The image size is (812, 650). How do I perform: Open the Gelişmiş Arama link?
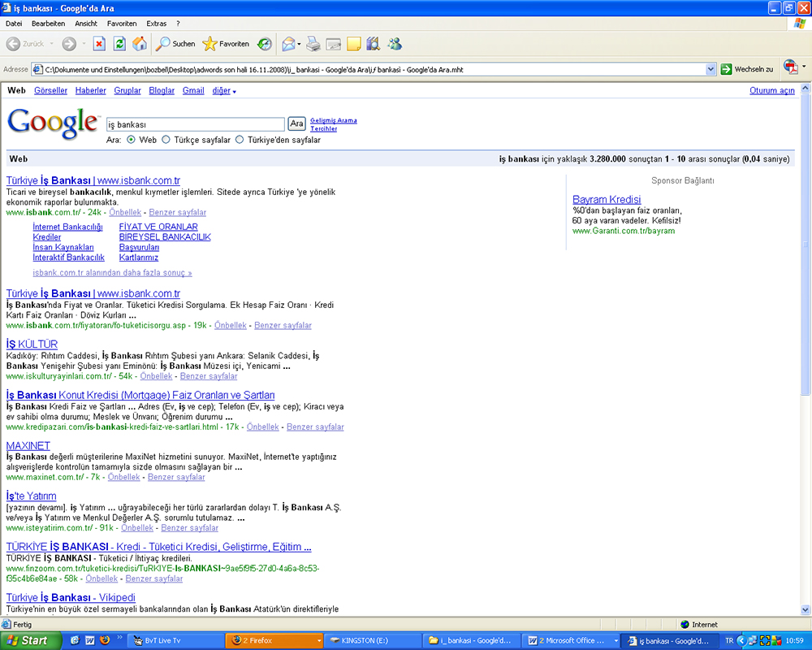tap(334, 120)
